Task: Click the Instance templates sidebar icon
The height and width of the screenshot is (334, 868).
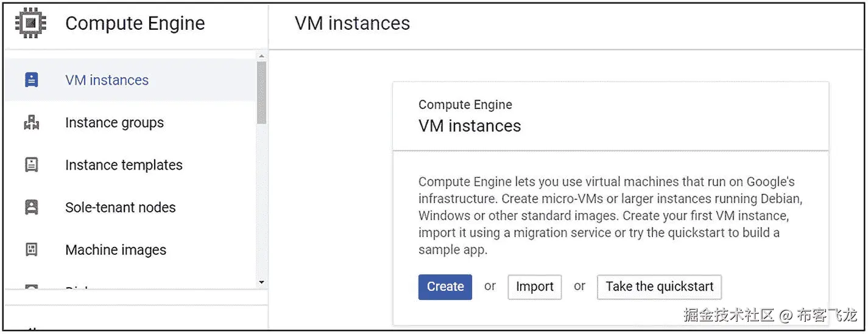Action: coord(31,165)
